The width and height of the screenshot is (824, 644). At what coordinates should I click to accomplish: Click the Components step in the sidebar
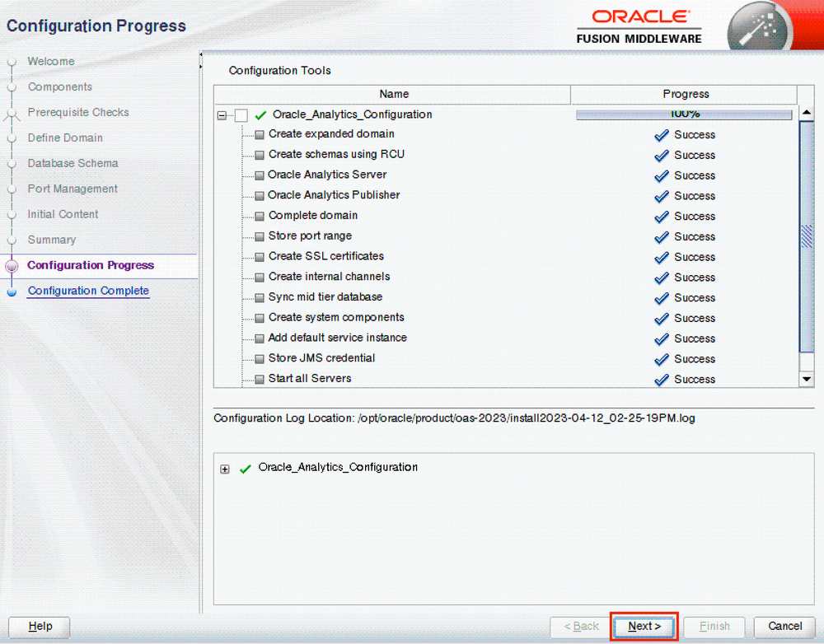[x=60, y=86]
